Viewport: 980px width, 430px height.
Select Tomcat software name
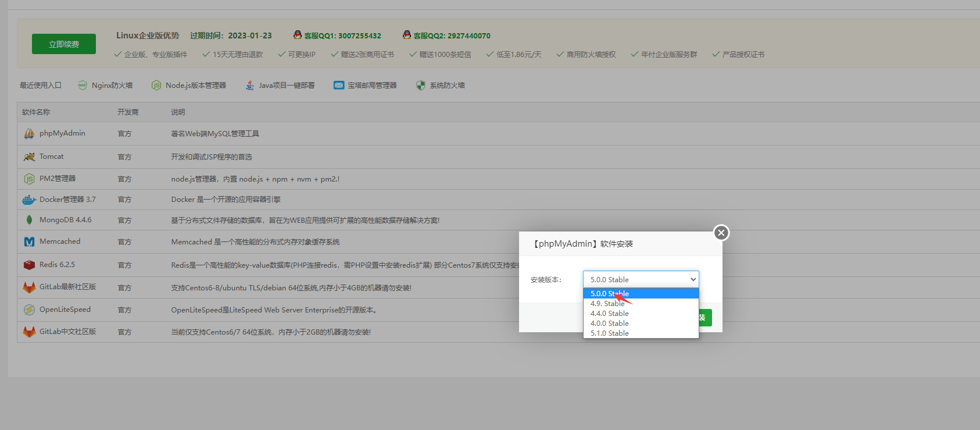(52, 157)
